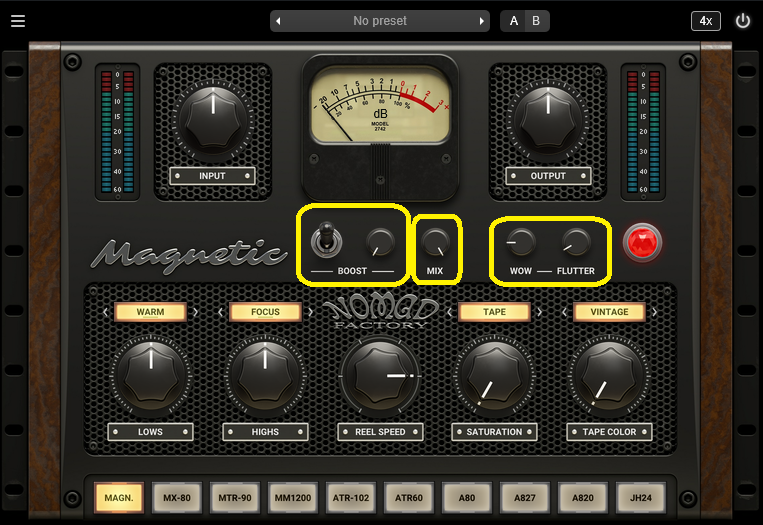Screen dimensions: 763x525
Task: Click the BOOST amount knob
Action: coord(380,242)
